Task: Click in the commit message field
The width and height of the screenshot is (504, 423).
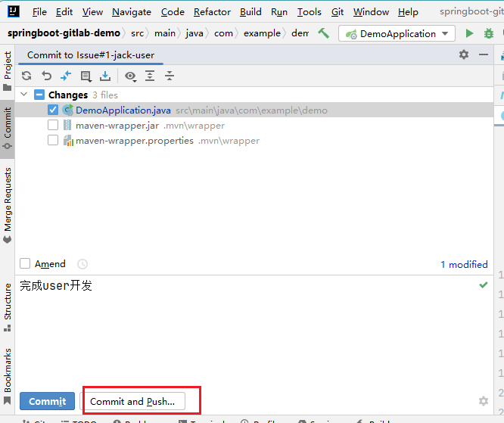Action: pyautogui.click(x=254, y=331)
